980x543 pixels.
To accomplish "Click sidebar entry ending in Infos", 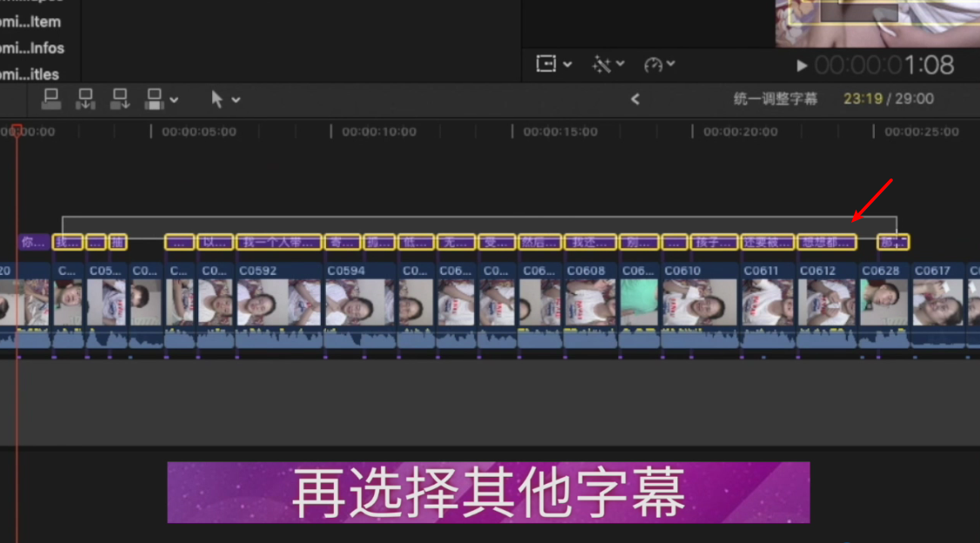I will [32, 48].
